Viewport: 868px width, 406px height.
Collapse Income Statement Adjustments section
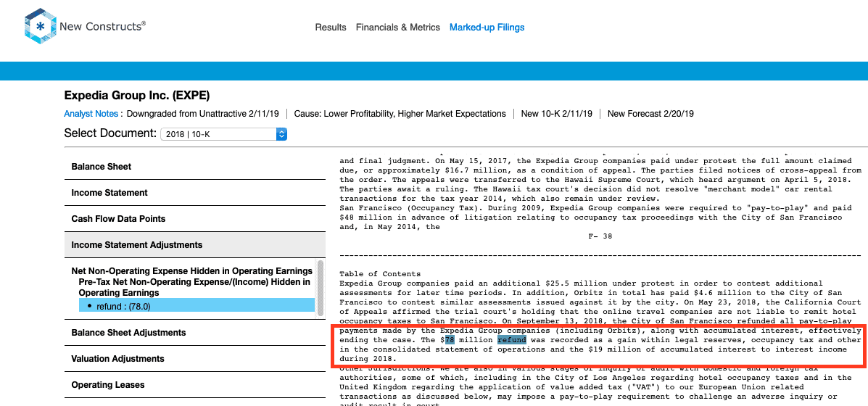tap(195, 244)
